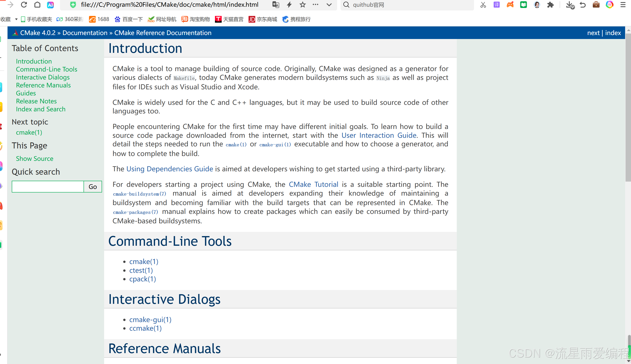Expand the favorites 收藏 dropdown arrow
Screen dimensions: 631x364
[x=16, y=19]
